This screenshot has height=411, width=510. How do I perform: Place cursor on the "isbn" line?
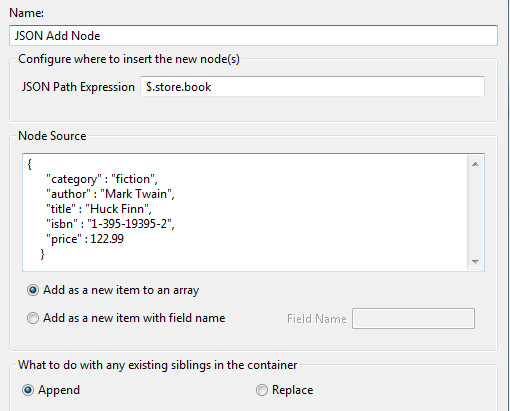110,224
